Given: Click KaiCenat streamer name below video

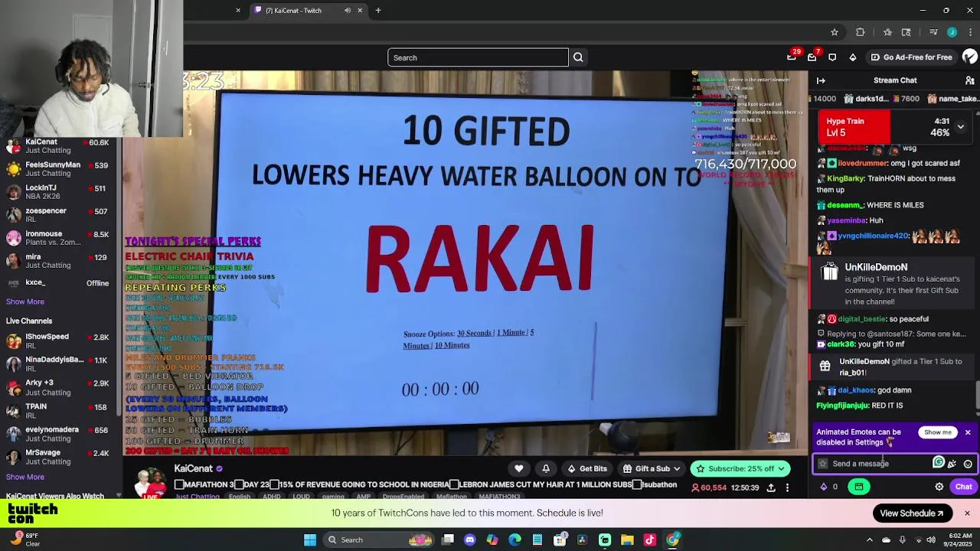Looking at the screenshot, I should click(193, 468).
